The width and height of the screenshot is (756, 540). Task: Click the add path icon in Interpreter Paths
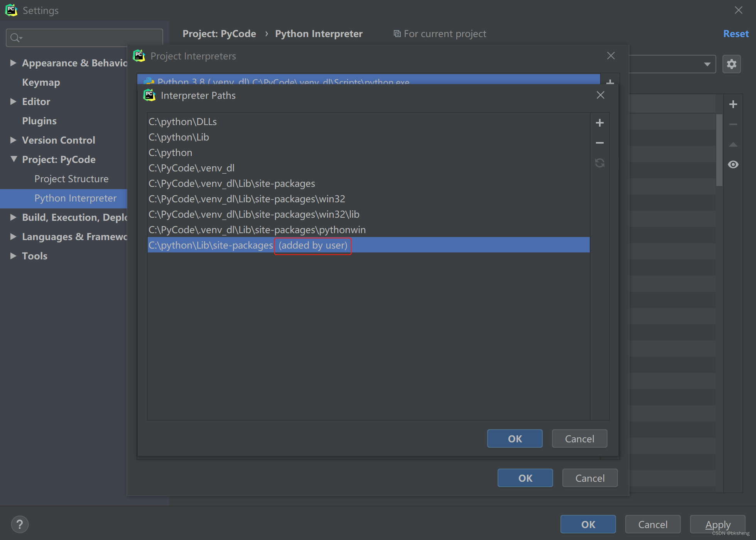599,122
